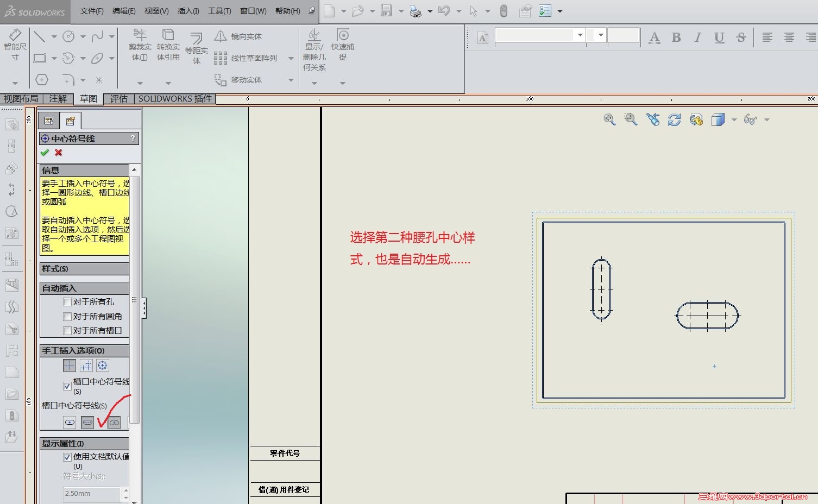Toggle bold text formatting
The width and height of the screenshot is (818, 504).
pyautogui.click(x=676, y=37)
